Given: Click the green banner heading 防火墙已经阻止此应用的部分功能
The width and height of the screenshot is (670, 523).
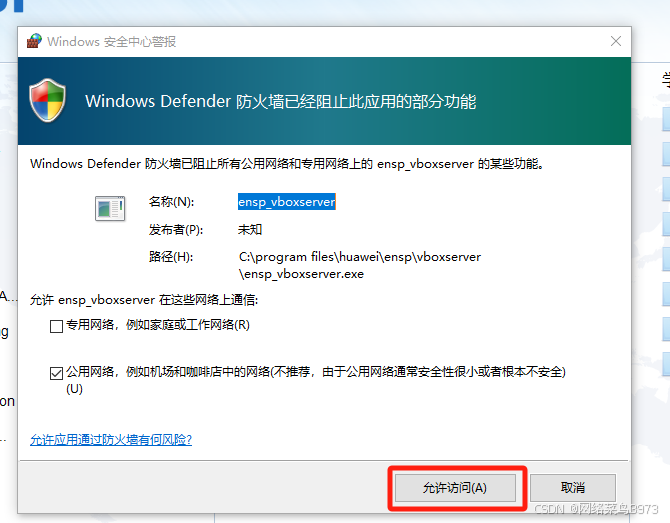Looking at the screenshot, I should click(356, 102).
